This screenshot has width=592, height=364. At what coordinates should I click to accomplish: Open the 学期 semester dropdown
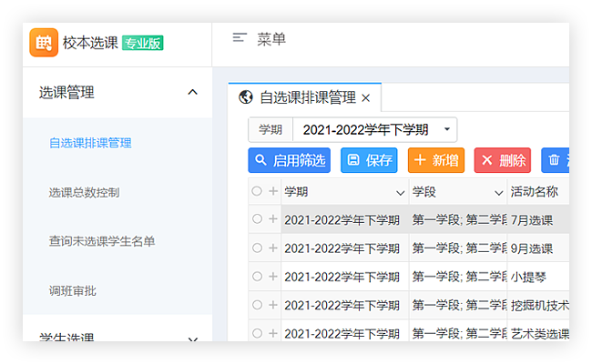click(x=446, y=129)
